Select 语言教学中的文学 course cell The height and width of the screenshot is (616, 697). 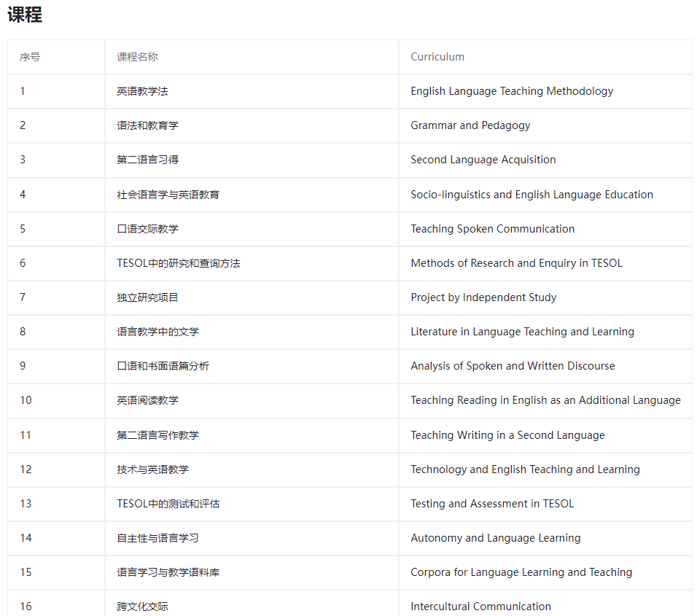click(157, 332)
